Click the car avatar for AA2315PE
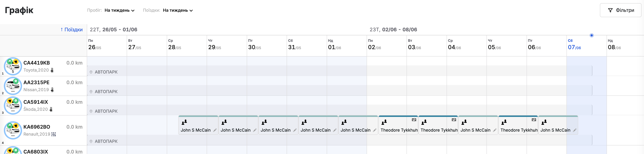The width and height of the screenshot is (644, 154). coord(13,86)
